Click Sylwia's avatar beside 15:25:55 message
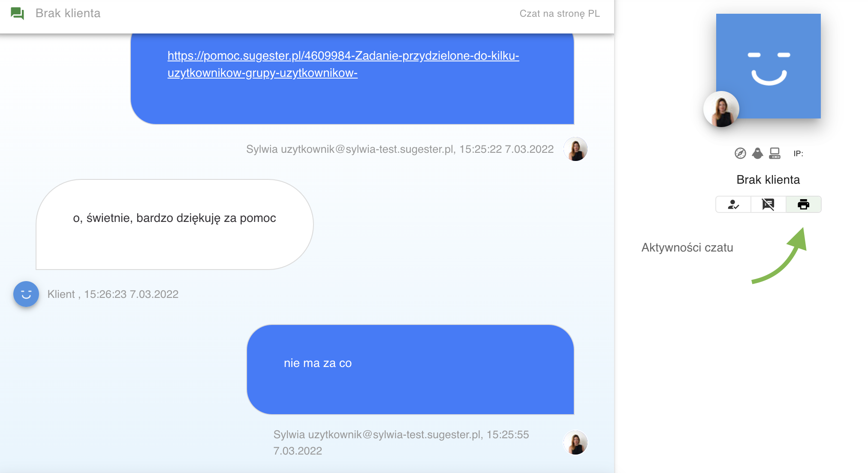The image size is (868, 473). 575,443
